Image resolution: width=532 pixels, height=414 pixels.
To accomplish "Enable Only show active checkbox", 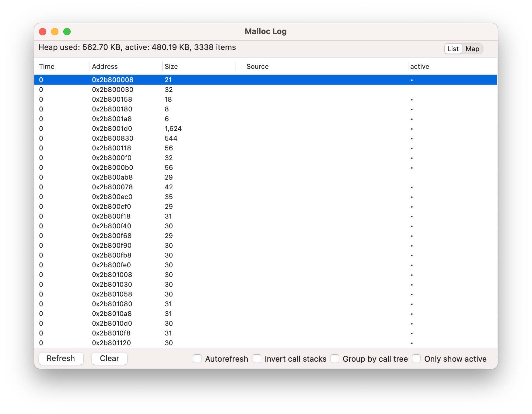I will (x=416, y=359).
